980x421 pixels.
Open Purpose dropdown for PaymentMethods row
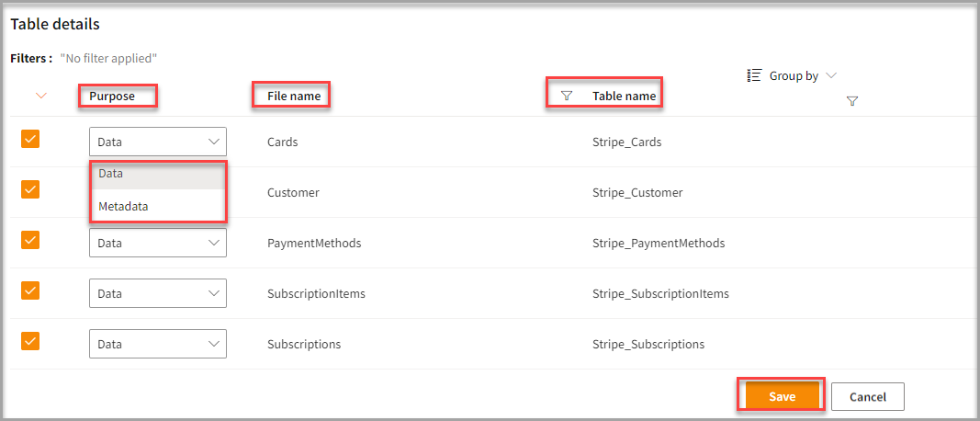point(158,244)
